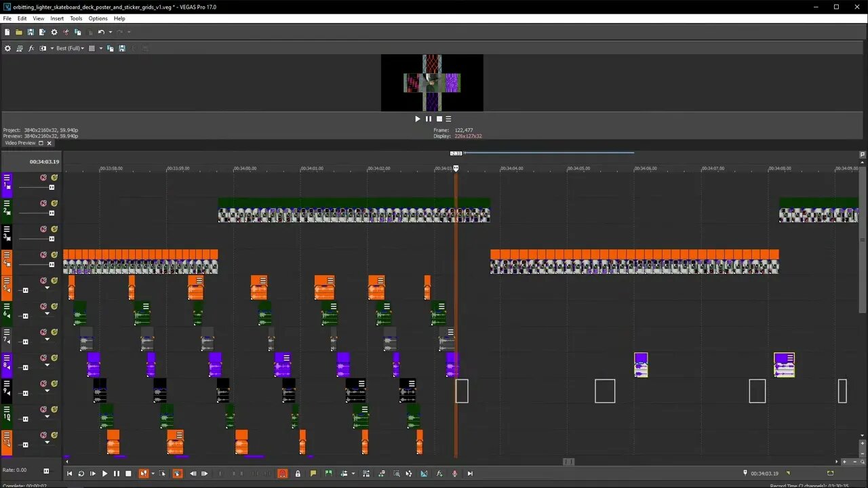Open track 11 dropdown arrow

coord(47,443)
